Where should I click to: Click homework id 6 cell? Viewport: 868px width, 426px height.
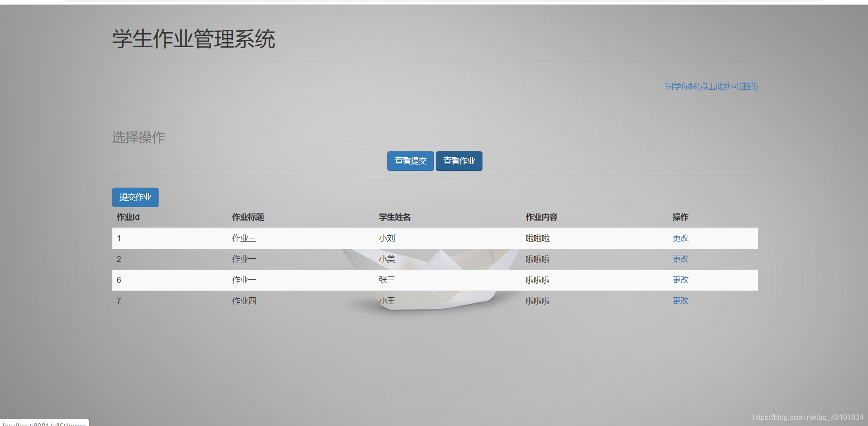119,280
